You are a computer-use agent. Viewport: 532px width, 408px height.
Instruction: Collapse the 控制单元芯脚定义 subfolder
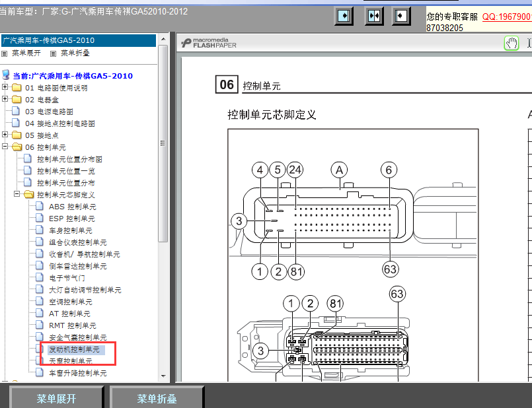pyautogui.click(x=17, y=194)
